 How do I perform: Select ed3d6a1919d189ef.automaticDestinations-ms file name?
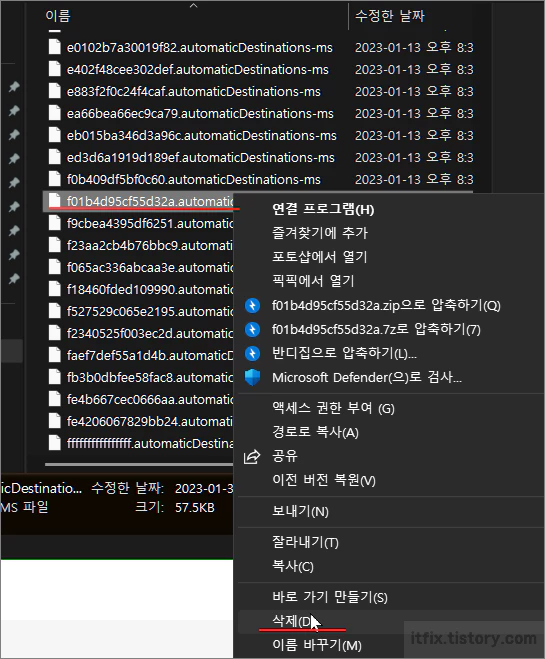coord(200,157)
